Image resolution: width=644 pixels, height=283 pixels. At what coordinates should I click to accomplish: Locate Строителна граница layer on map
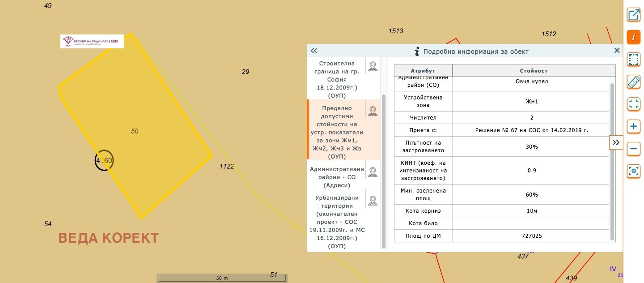tap(373, 67)
